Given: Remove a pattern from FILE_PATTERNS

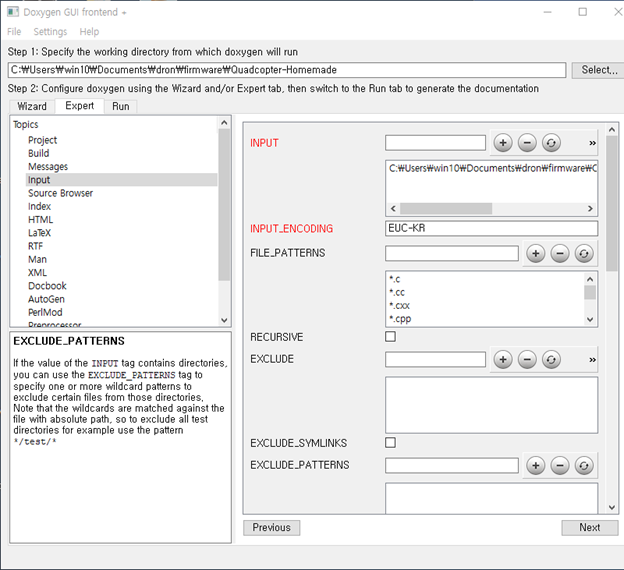Looking at the screenshot, I should click(560, 253).
